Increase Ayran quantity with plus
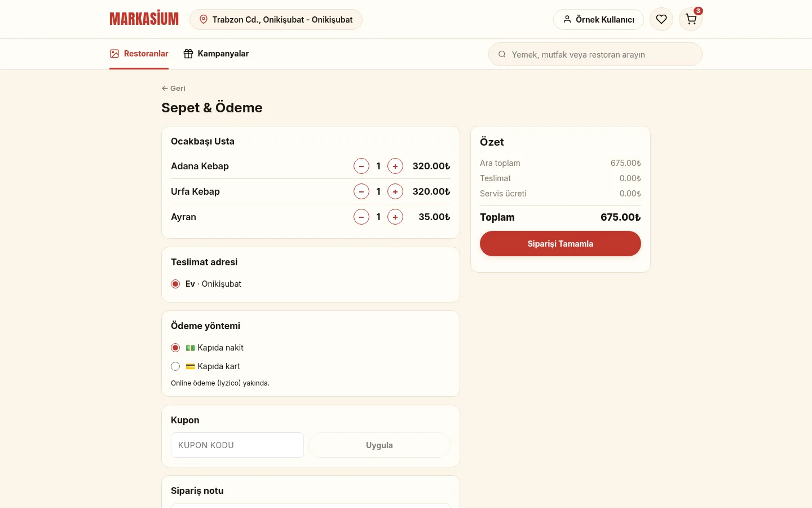This screenshot has width=812, height=508. 395,217
